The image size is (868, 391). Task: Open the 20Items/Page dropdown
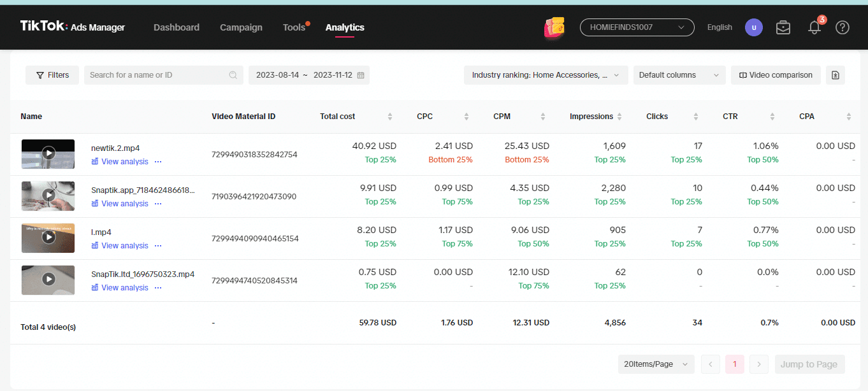pyautogui.click(x=656, y=364)
